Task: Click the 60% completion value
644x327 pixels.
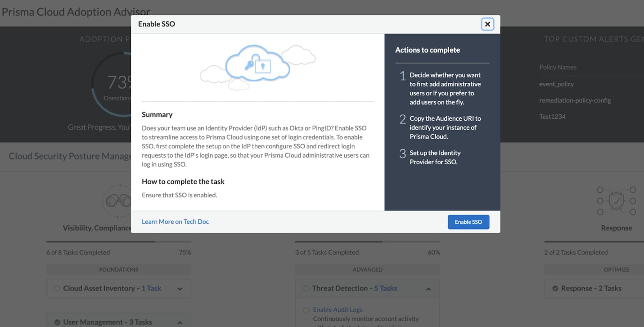Action: point(434,253)
